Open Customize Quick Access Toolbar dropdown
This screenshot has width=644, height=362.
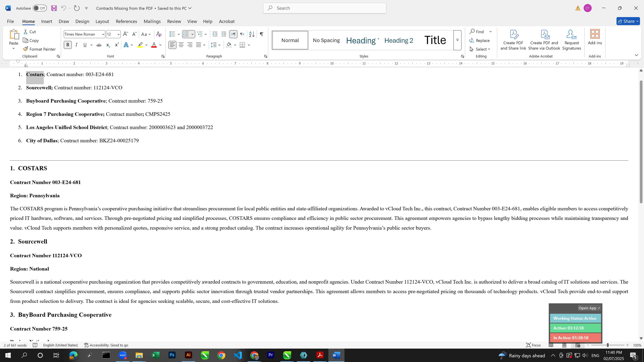click(x=86, y=8)
